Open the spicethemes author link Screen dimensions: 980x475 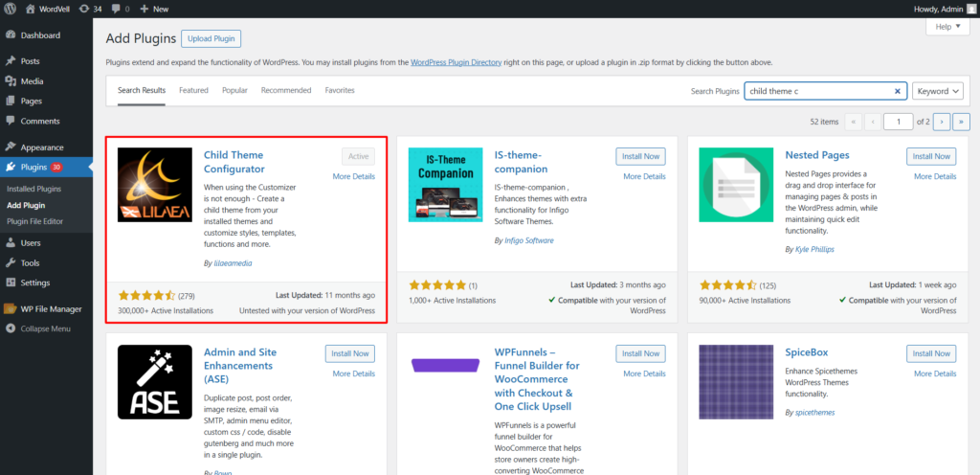click(x=815, y=413)
